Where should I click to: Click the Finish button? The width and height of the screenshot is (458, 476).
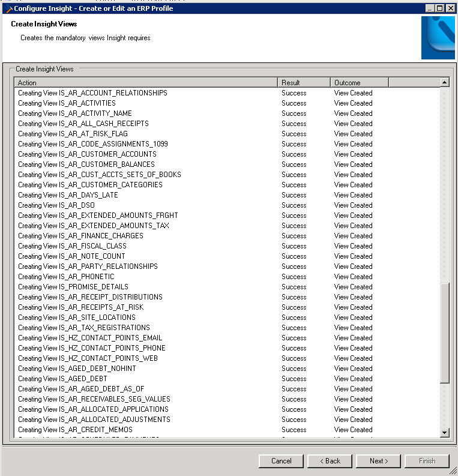click(427, 461)
